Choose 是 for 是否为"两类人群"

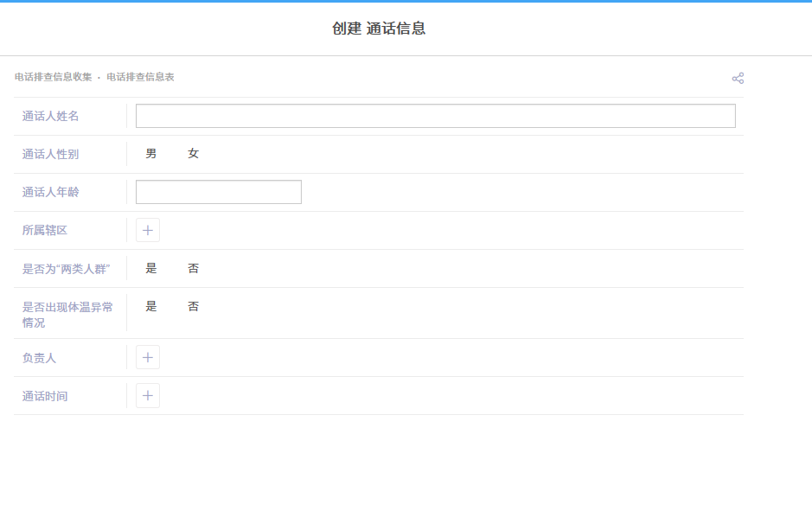pos(151,268)
